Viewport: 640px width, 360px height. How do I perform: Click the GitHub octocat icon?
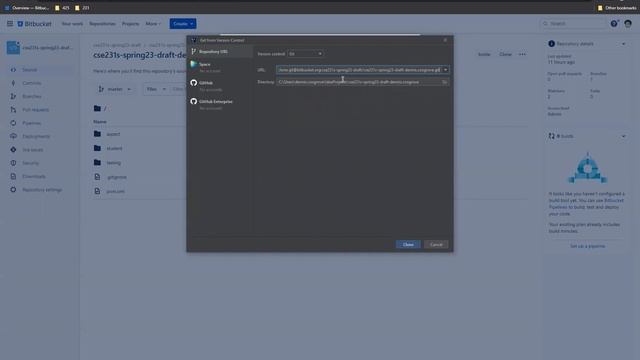(193, 83)
